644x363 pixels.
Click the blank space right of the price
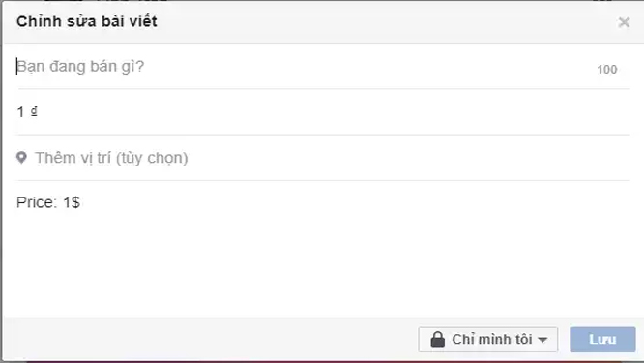(x=334, y=112)
